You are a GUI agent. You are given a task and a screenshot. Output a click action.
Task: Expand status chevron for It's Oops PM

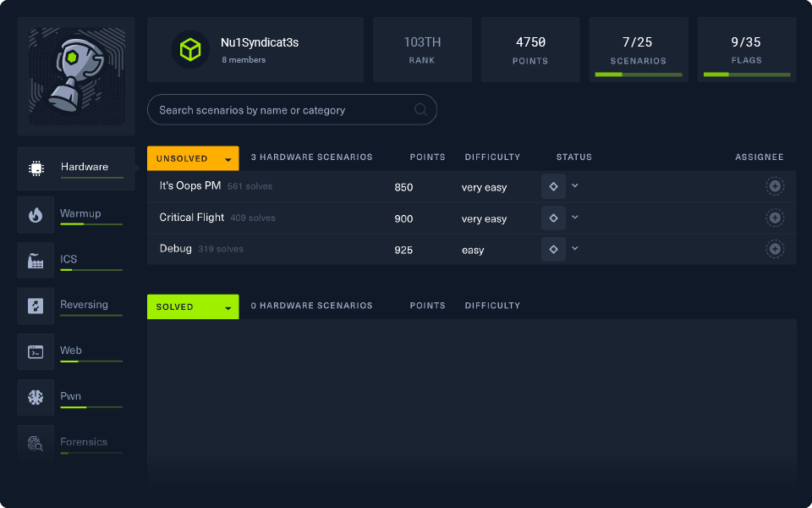coord(575,185)
